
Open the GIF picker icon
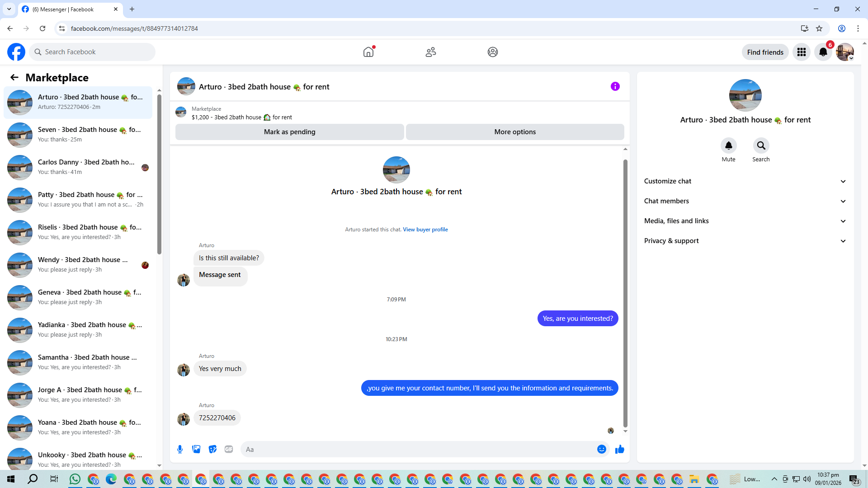point(229,449)
